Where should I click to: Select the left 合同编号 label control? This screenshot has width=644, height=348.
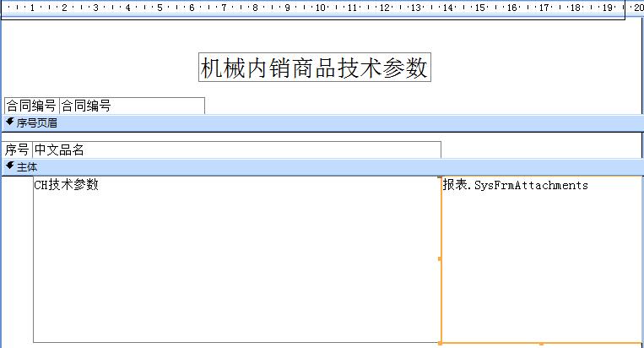click(x=31, y=106)
